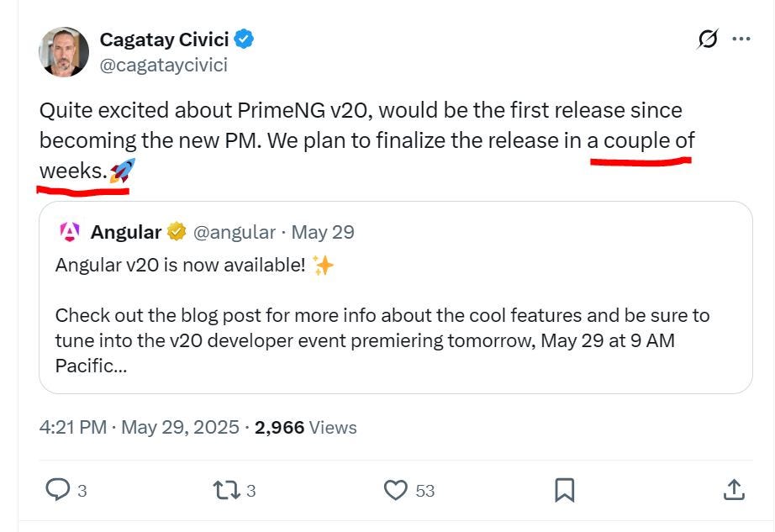This screenshot has width=775, height=532.
Task: Click Cagatay Civici's blue verified badge
Action: pyautogui.click(x=244, y=39)
